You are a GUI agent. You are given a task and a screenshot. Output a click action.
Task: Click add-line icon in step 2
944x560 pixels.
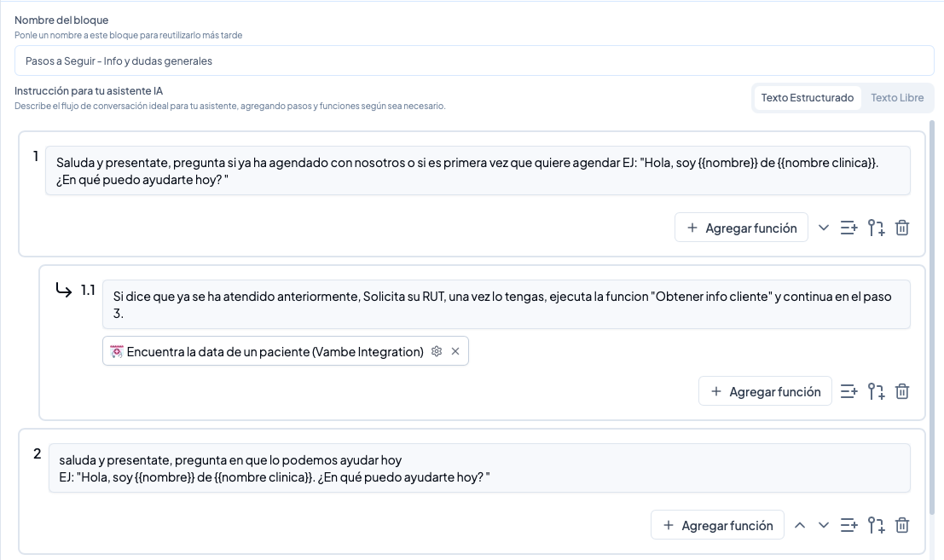(848, 525)
